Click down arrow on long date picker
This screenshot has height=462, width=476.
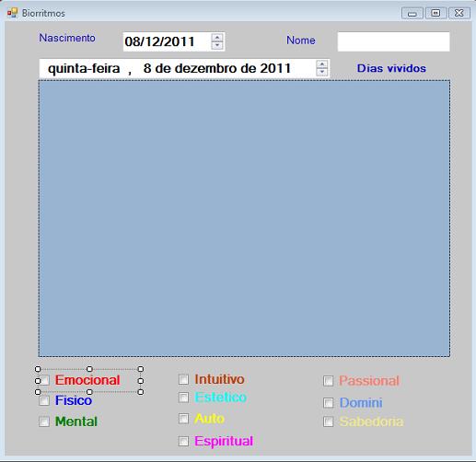tap(322, 72)
